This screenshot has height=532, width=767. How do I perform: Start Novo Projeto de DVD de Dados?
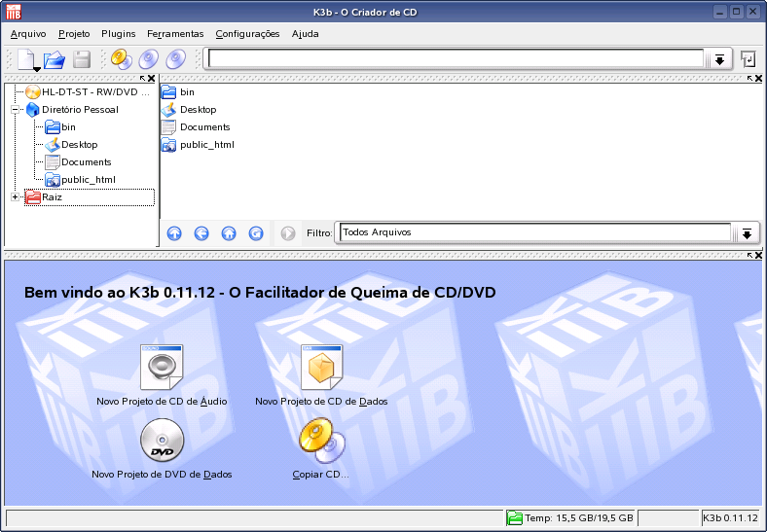tap(162, 440)
